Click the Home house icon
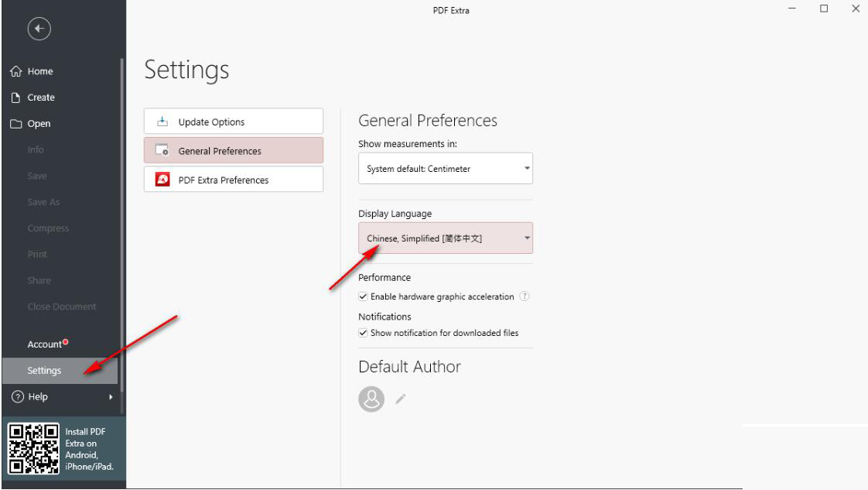Screen dimensions: 868x490 16,71
